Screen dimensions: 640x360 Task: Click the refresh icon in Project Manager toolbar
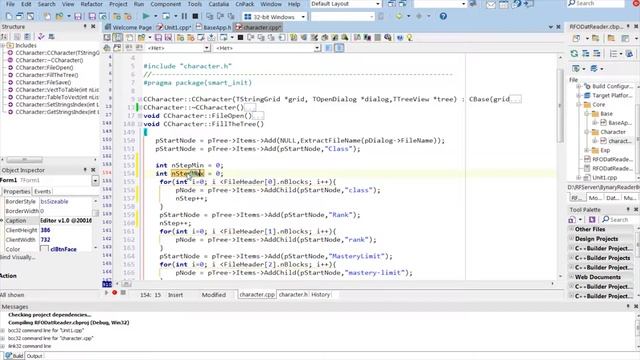tap(574, 53)
